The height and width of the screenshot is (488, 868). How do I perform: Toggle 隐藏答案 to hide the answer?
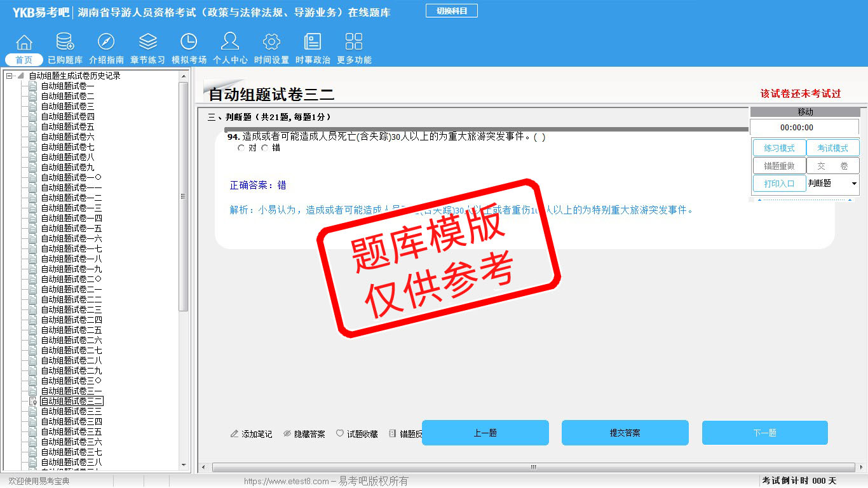click(x=304, y=434)
